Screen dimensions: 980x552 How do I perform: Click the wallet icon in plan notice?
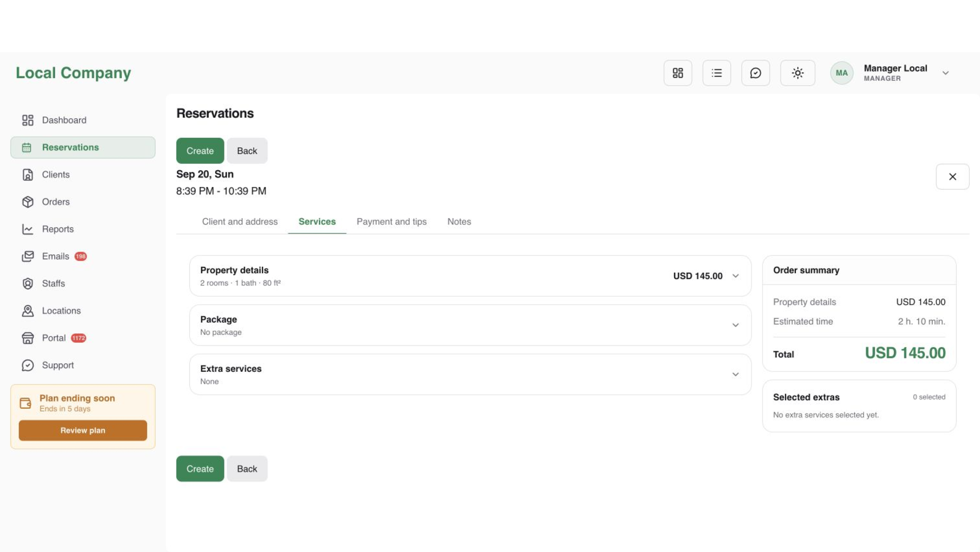pyautogui.click(x=25, y=403)
